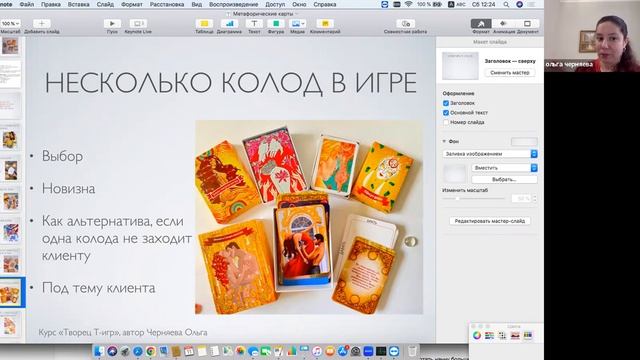Image resolution: width=640 pixels, height=360 pixels.
Task: Select the color sliders tab in Colors window
Action: 489,336
